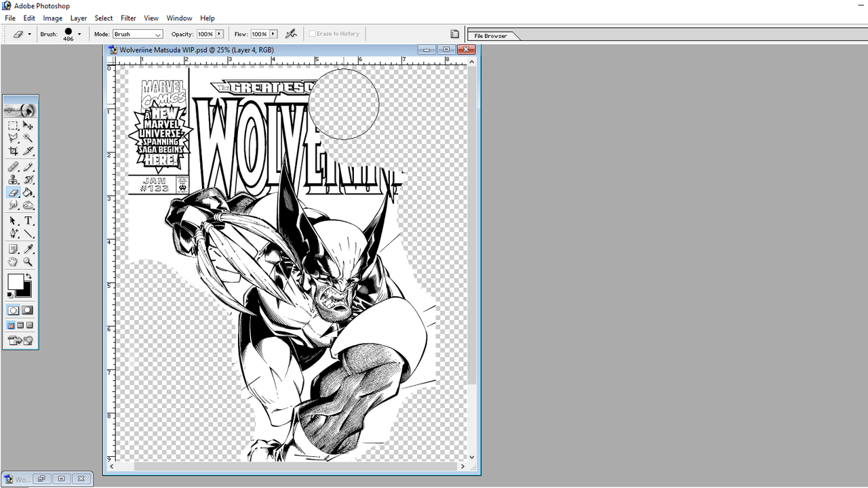Open the Brush preset picker arrow
Viewport: 868px width, 488px height.
tap(79, 34)
